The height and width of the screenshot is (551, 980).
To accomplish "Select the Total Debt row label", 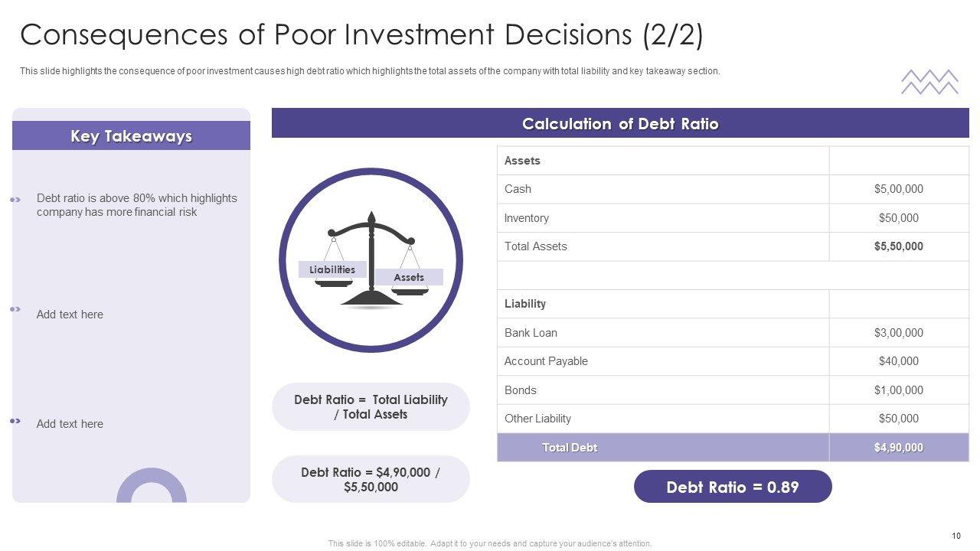I will click(x=570, y=448).
